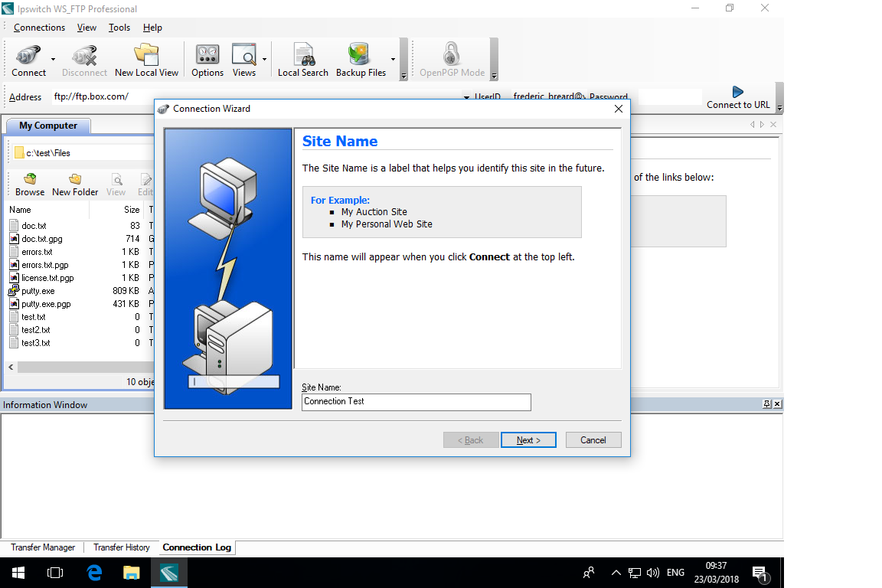Expand the Views dropdown arrow
This screenshot has height=588, width=882.
point(264,59)
